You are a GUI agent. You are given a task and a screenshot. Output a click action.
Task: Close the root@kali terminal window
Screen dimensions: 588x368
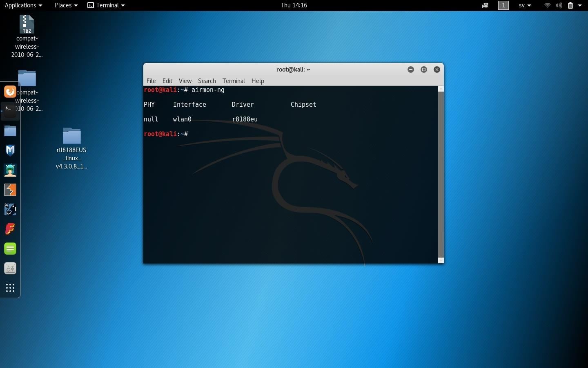pos(437,70)
